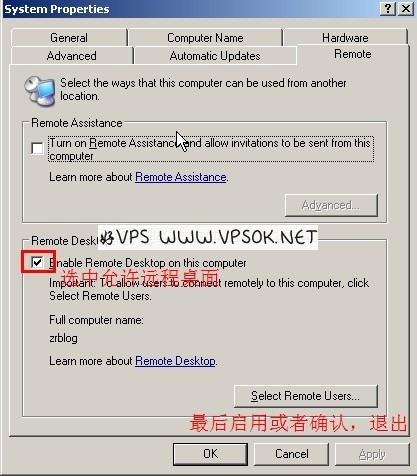
Task: Enable the Remote Assistance checkbox
Action: point(37,148)
